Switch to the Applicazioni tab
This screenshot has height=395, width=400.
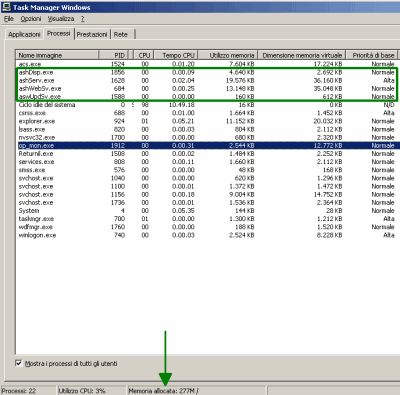[24, 34]
